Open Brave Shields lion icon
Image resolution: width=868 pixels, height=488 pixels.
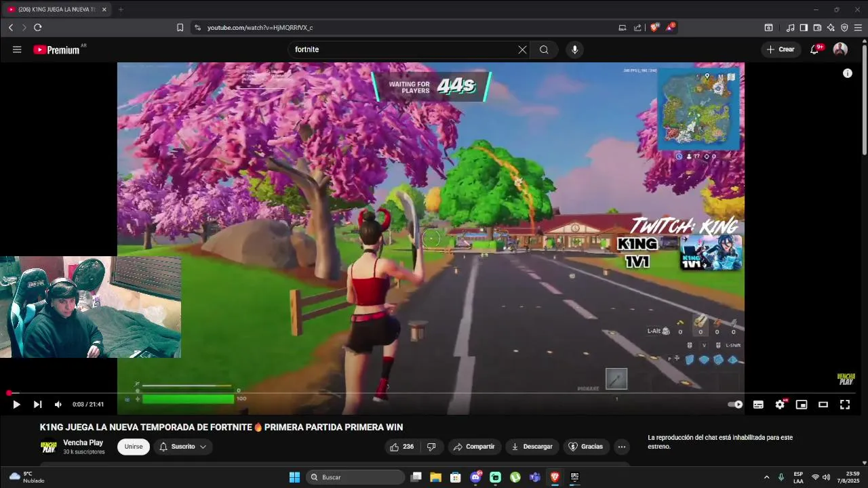(x=654, y=28)
